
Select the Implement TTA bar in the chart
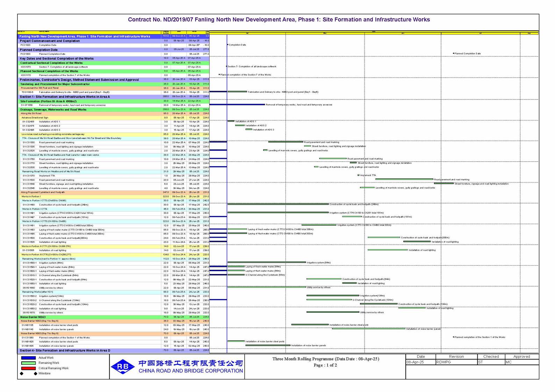pyautogui.click(x=358, y=175)
